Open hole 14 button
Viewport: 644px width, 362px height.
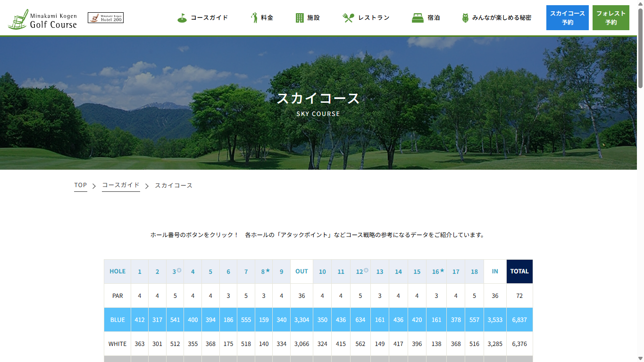click(x=399, y=271)
